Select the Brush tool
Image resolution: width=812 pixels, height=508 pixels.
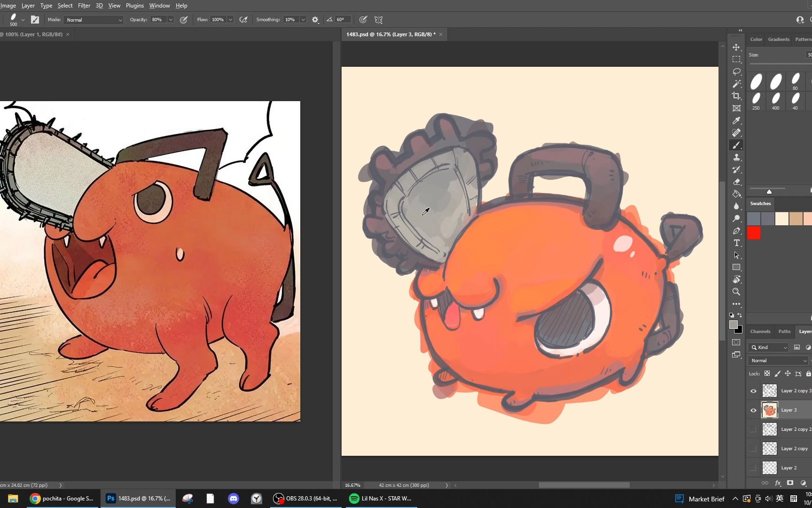tap(736, 145)
